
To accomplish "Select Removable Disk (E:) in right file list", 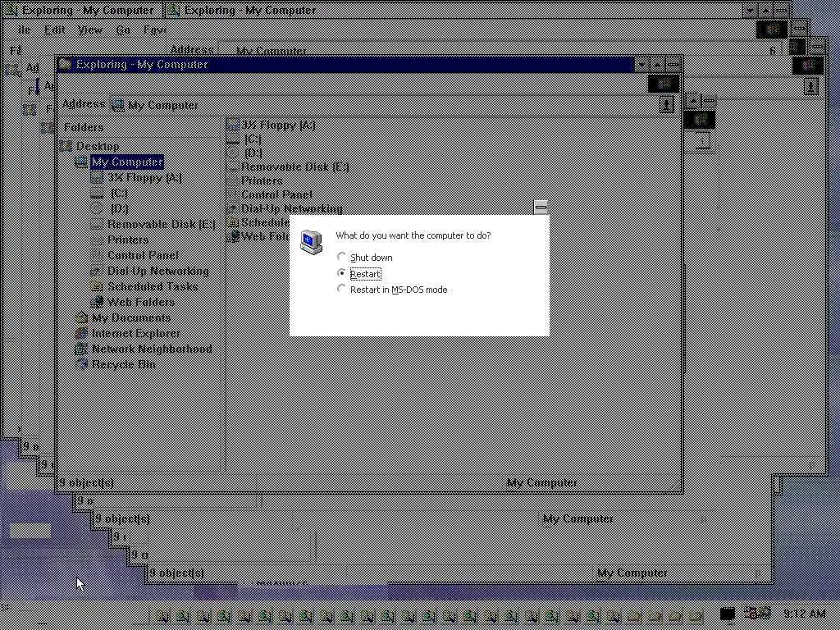I will [294, 167].
